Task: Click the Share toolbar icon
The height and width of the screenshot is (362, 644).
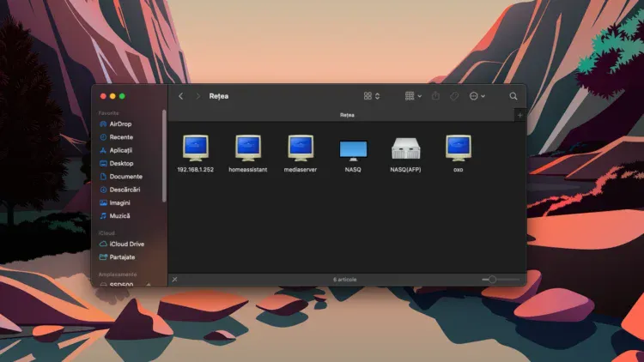Action: (x=435, y=96)
